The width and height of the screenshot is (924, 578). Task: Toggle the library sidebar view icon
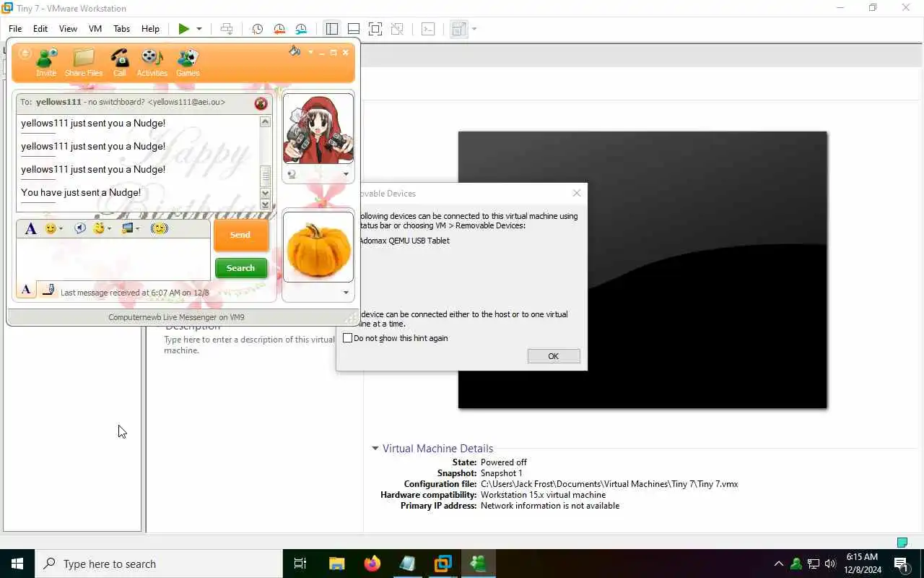tap(332, 29)
